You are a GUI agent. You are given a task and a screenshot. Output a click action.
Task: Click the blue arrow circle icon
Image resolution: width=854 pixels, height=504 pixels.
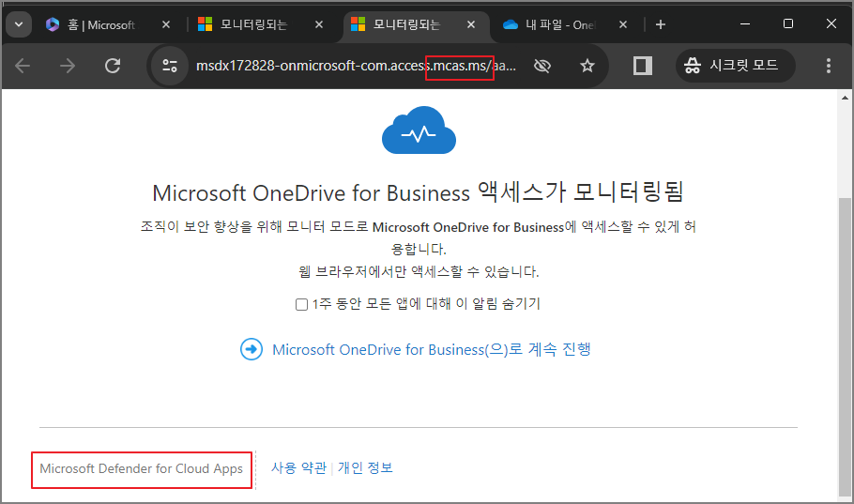click(x=252, y=349)
